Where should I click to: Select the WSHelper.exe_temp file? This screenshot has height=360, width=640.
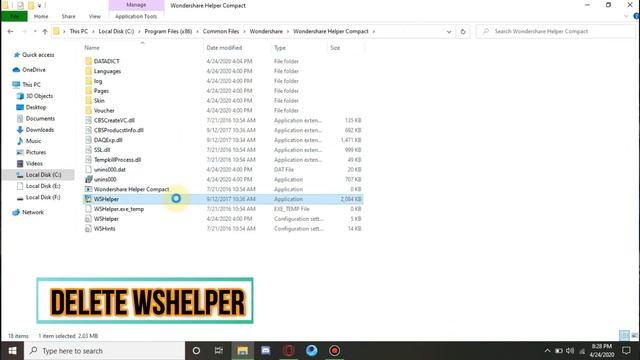pos(118,209)
